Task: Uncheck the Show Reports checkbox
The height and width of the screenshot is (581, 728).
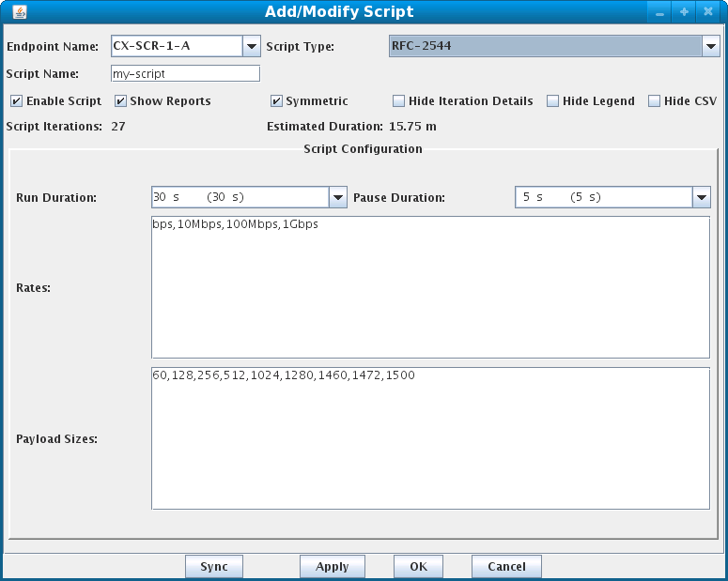Action: [120, 100]
